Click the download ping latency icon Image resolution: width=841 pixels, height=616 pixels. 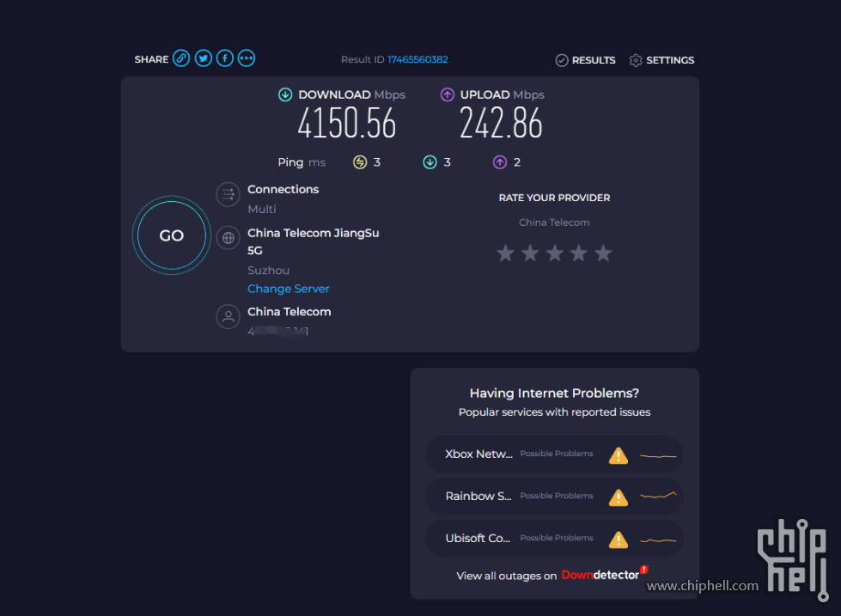coord(430,162)
